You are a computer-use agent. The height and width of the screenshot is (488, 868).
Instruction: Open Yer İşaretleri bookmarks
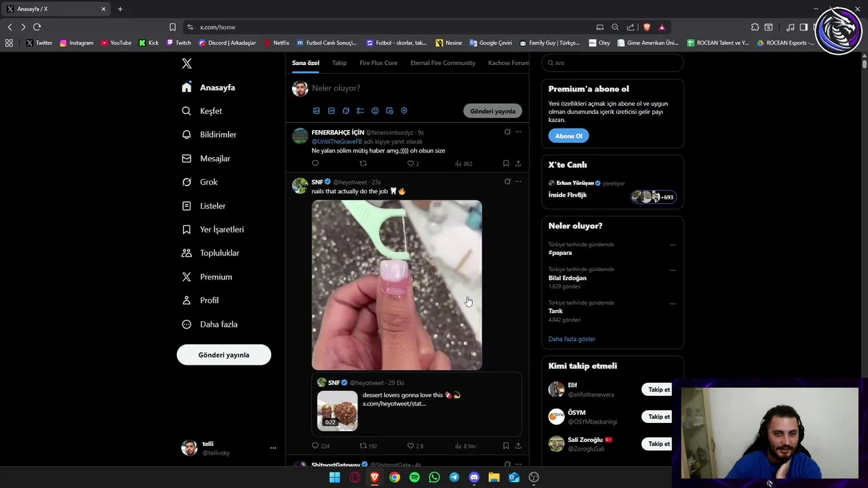tap(213, 230)
